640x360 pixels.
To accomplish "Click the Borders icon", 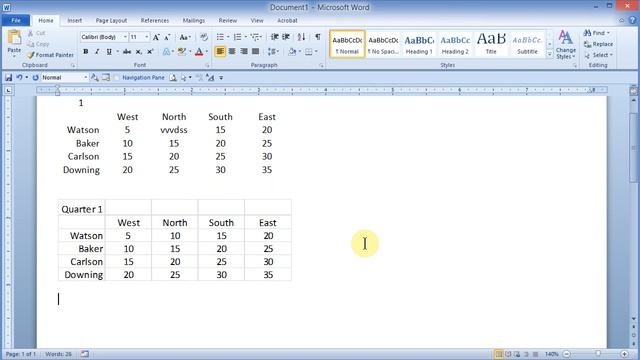I will coord(309,51).
